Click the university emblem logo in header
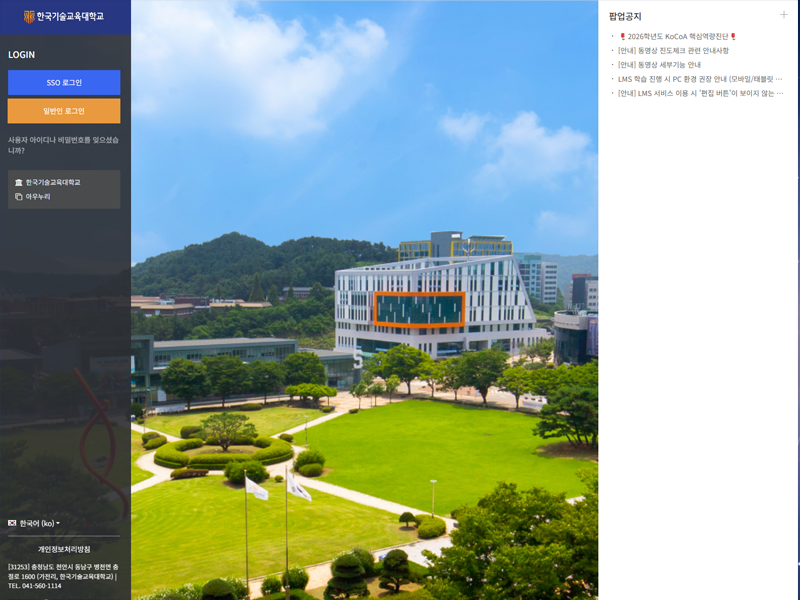This screenshot has width=800, height=600. 29,17
